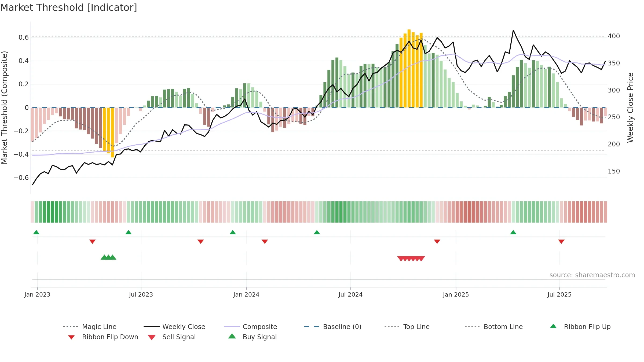
Task: Toggle the Top Line legend entry
Action: click(407, 327)
